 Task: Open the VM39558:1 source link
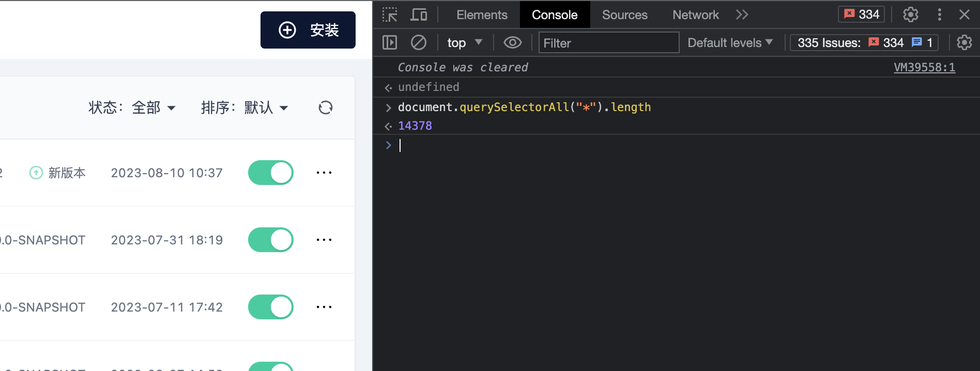[x=924, y=67]
